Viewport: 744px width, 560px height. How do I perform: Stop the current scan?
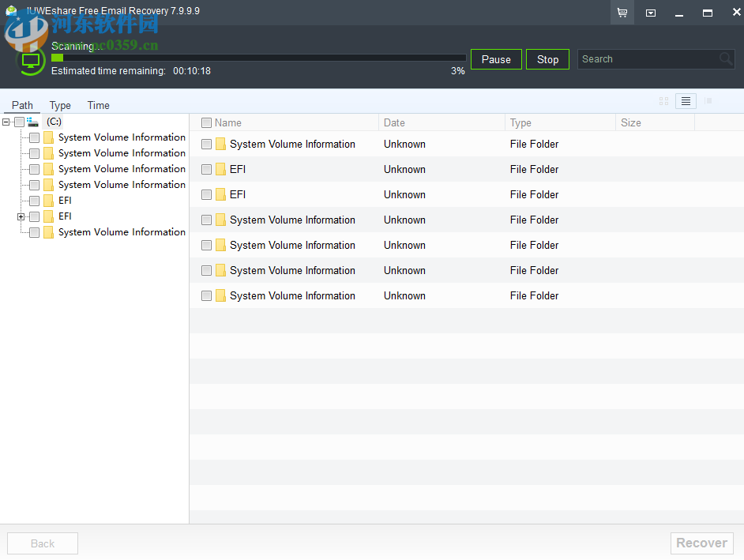547,58
